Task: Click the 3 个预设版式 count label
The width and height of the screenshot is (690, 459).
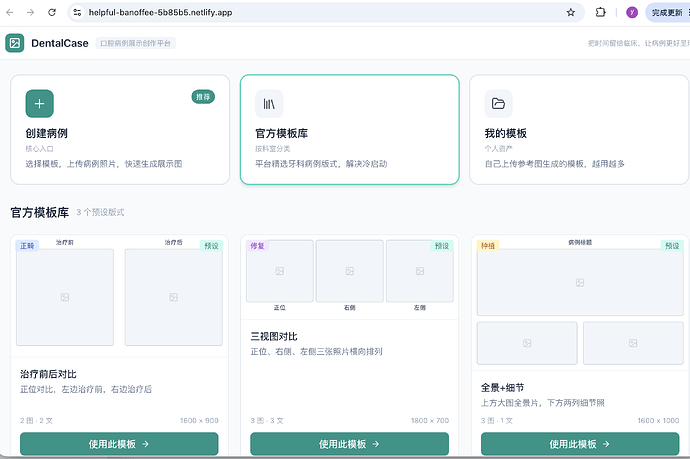Action: click(x=100, y=213)
